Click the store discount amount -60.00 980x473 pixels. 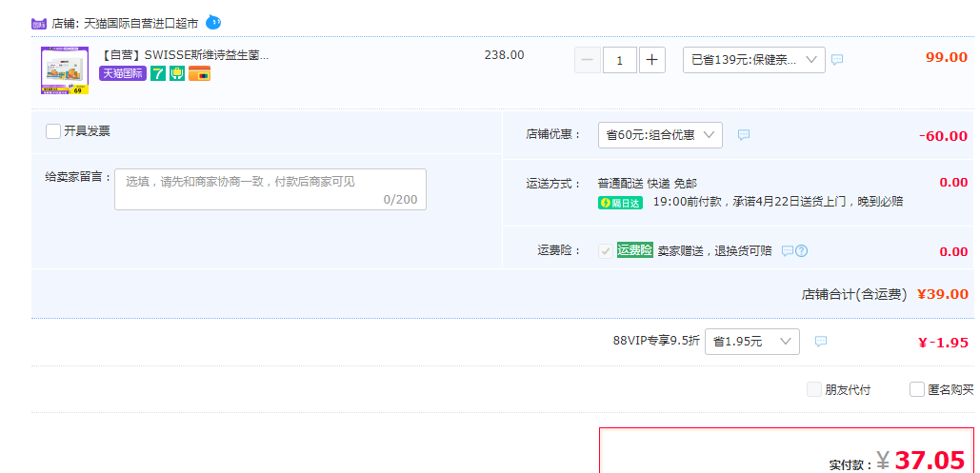(x=943, y=136)
